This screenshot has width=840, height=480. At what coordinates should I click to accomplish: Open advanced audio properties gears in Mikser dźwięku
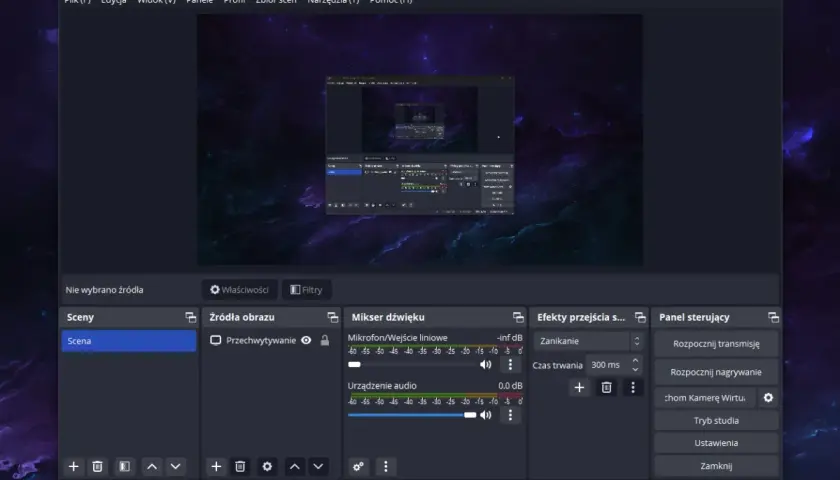pos(358,466)
